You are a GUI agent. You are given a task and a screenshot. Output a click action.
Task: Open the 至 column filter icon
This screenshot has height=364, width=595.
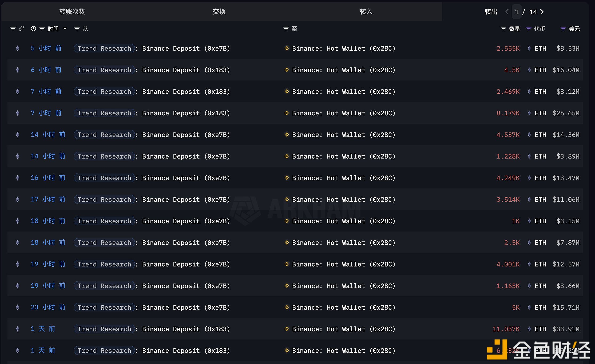286,29
